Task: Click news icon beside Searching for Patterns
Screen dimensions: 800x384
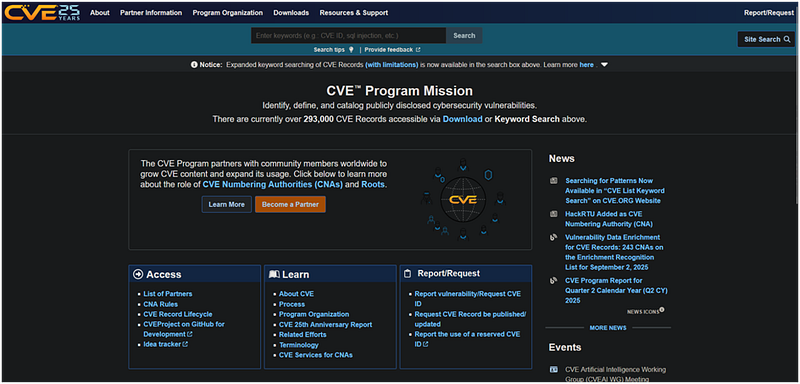Action: tap(554, 181)
